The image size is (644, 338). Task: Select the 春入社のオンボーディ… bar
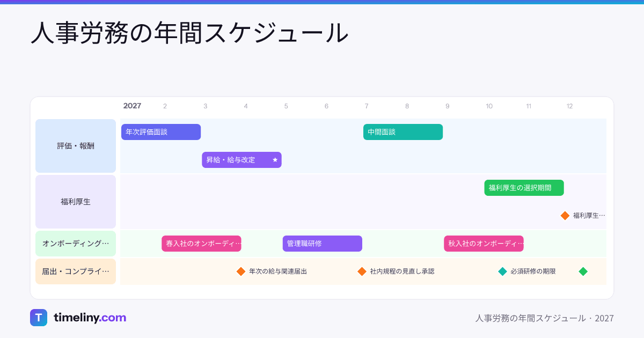point(201,244)
